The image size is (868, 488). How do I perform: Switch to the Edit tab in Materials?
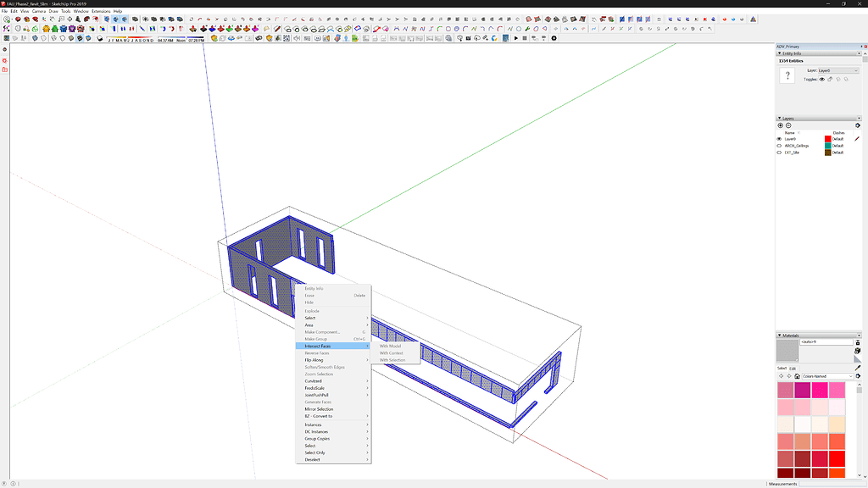pyautogui.click(x=792, y=369)
